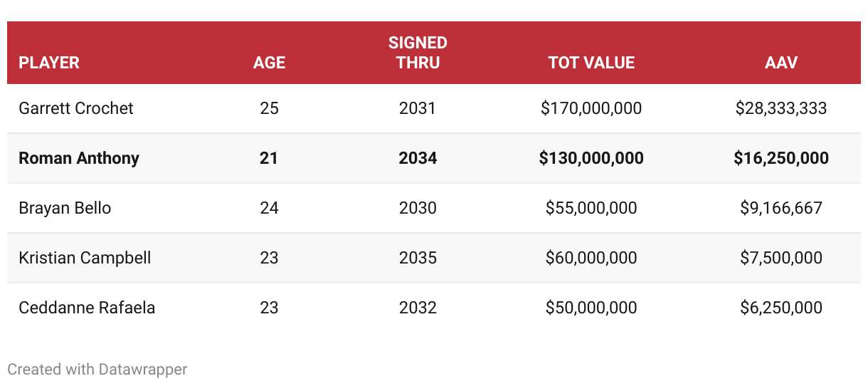
Task: Click the AAV column header
Action: pyautogui.click(x=781, y=63)
